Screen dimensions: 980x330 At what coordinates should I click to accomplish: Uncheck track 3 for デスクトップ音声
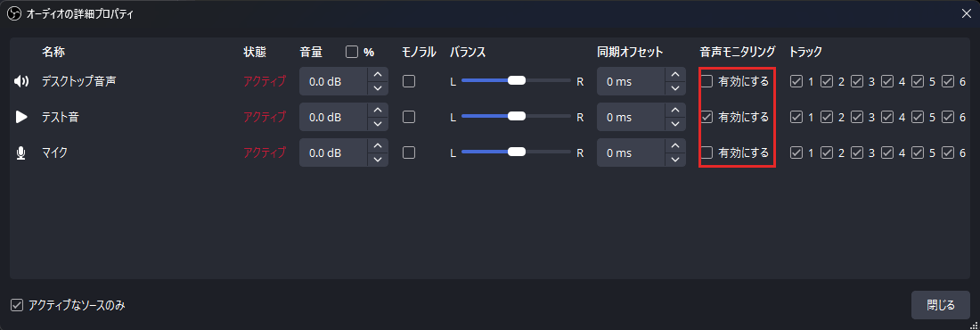[857, 81]
